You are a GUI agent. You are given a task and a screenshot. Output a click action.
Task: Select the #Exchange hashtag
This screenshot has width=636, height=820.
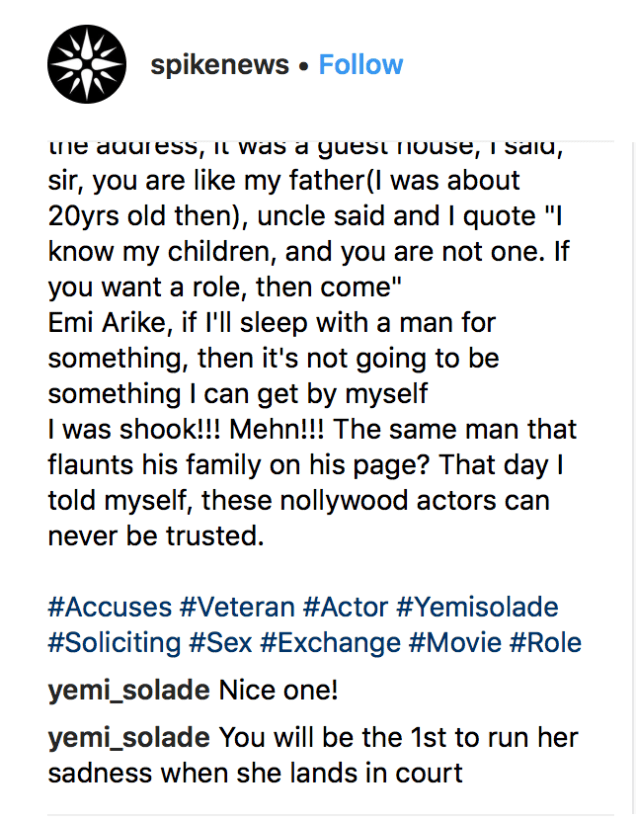[329, 642]
